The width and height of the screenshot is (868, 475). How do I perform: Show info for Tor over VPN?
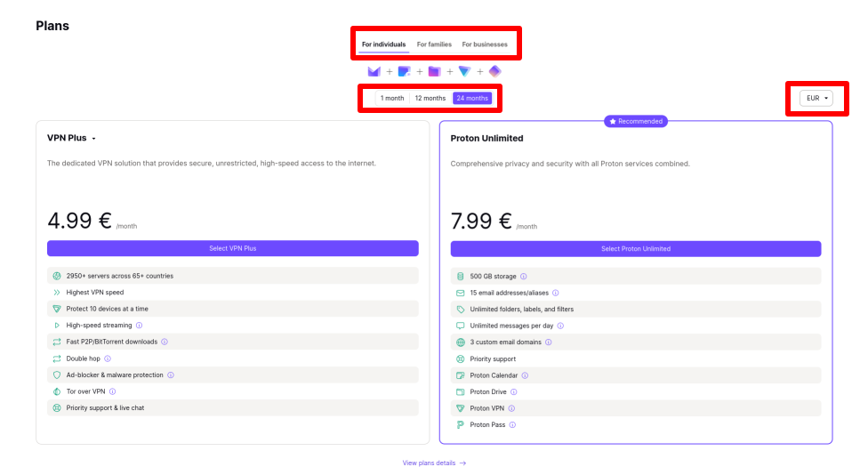click(112, 391)
